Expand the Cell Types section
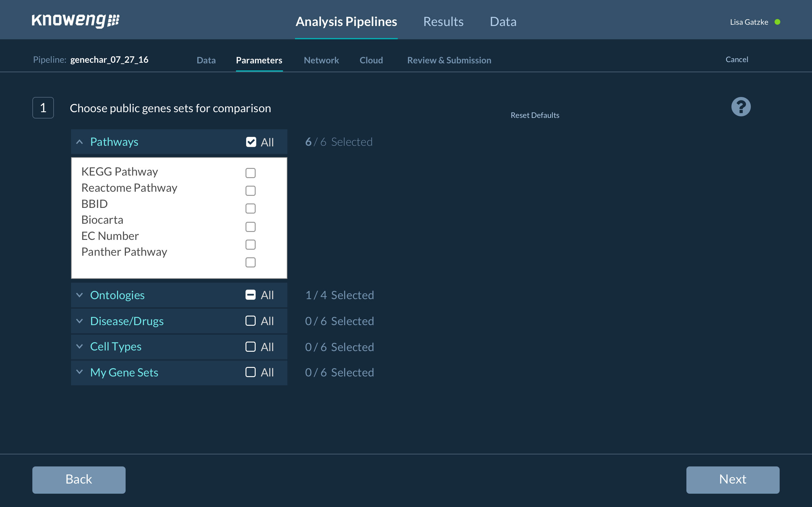Screen dimensions: 812x507 [80, 346]
